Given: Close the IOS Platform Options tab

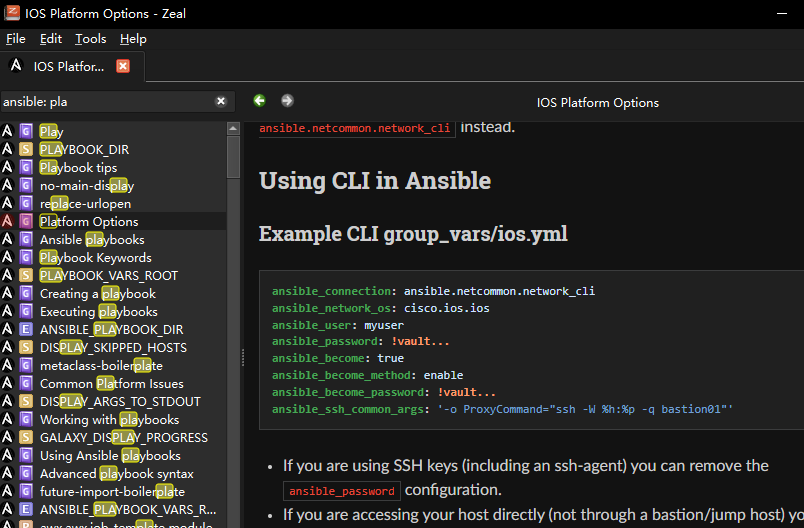Looking at the screenshot, I should coord(123,66).
